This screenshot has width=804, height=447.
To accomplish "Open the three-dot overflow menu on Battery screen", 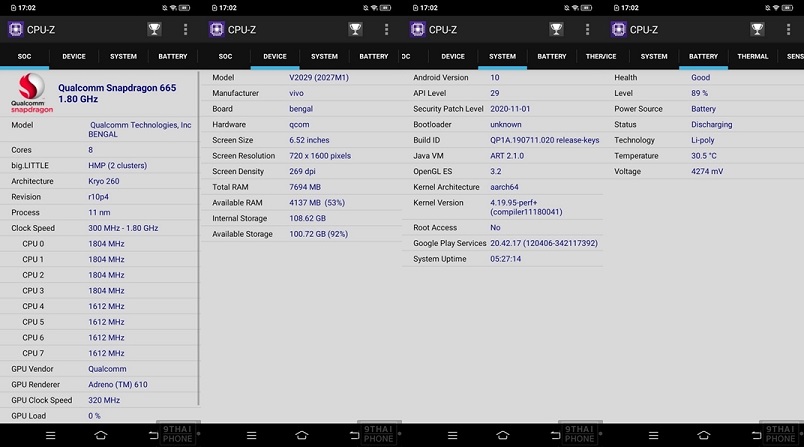I will [788, 30].
